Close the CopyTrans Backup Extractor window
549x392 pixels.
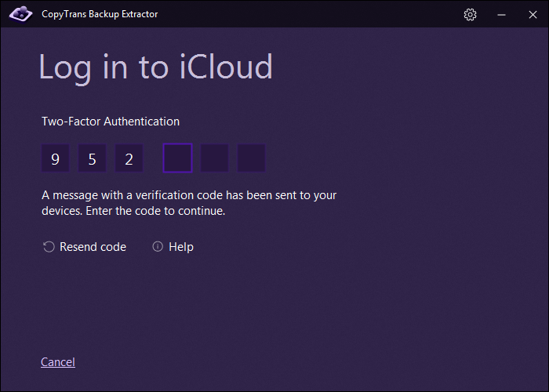coord(533,15)
